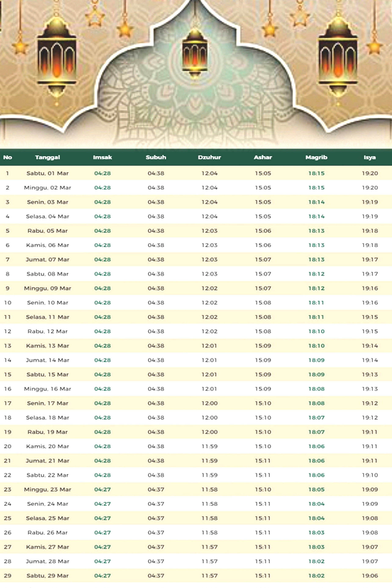The image size is (392, 588).
Task: Click Magrib time 18:11 for Senin, 10 Mar
Action: (316, 303)
